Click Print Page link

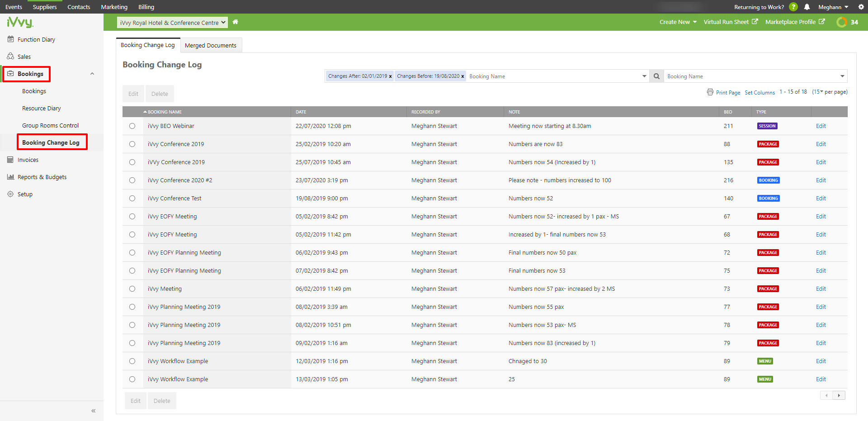728,92
